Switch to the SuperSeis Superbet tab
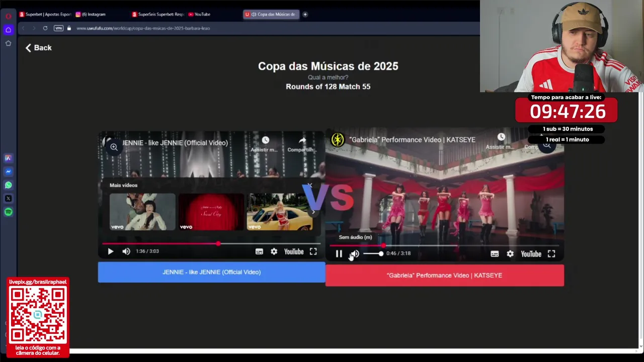This screenshot has height=362, width=644. 158,14
